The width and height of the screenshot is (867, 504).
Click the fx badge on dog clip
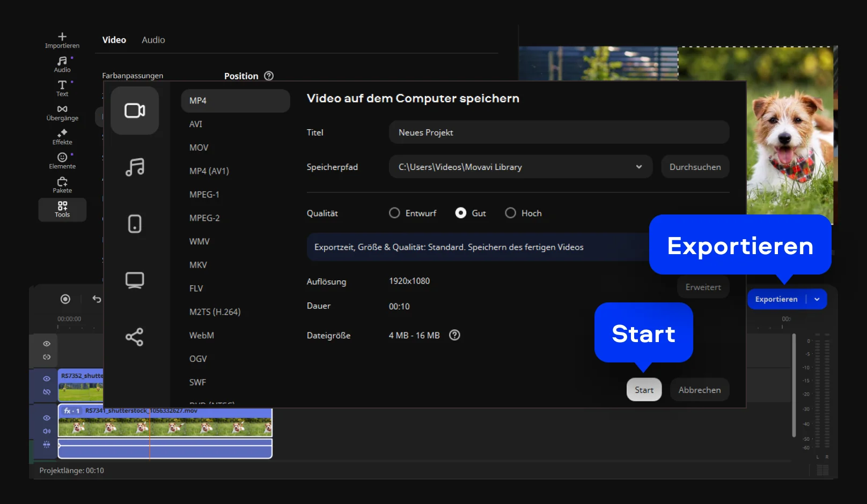(x=71, y=411)
